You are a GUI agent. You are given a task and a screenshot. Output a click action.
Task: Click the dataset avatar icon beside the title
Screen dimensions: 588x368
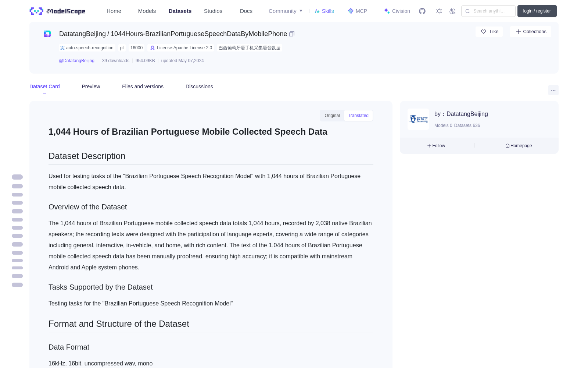tap(47, 34)
